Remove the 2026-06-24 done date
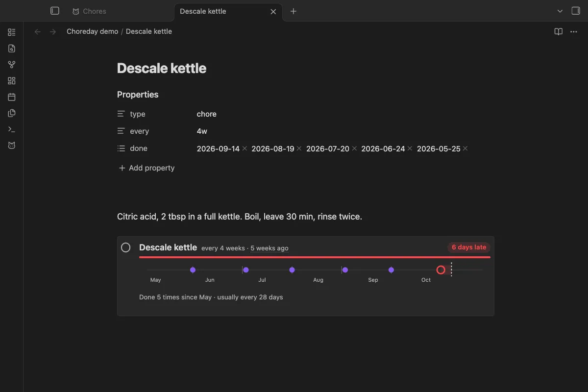This screenshot has width=588, height=392. coord(410,148)
